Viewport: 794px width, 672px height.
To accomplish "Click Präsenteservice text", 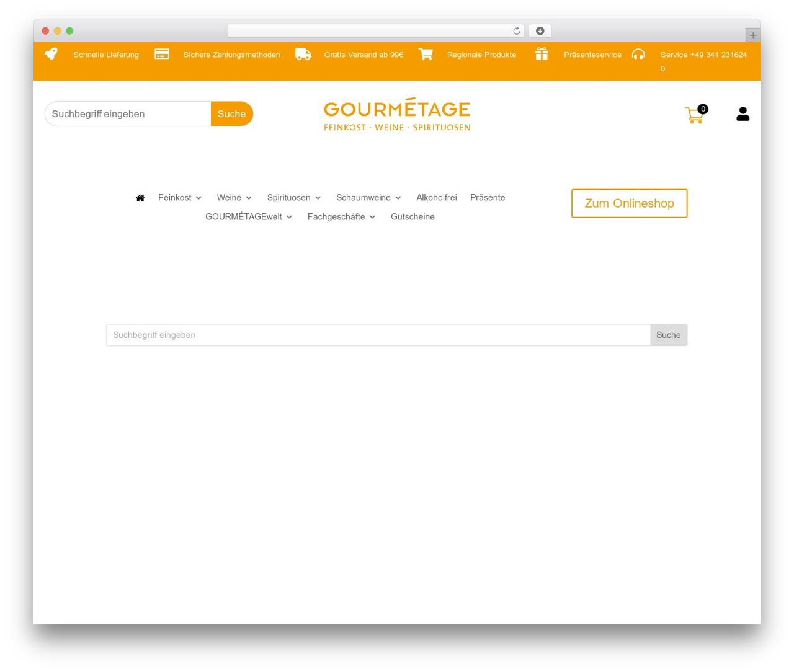I will pyautogui.click(x=592, y=55).
